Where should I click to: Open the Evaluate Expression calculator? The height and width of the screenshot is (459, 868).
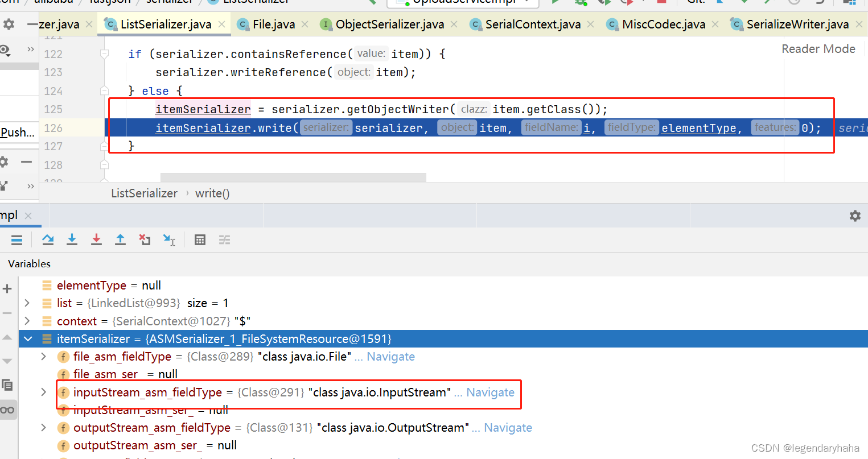pyautogui.click(x=200, y=240)
